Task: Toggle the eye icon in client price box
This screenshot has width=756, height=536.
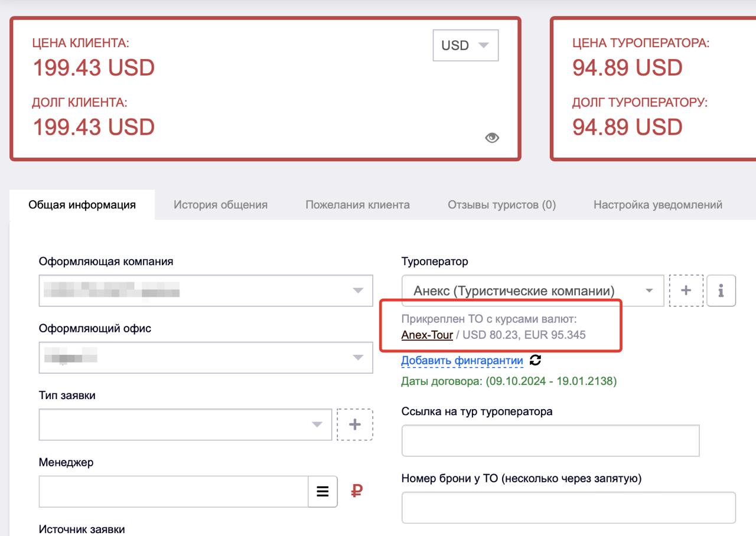Action: [x=491, y=138]
